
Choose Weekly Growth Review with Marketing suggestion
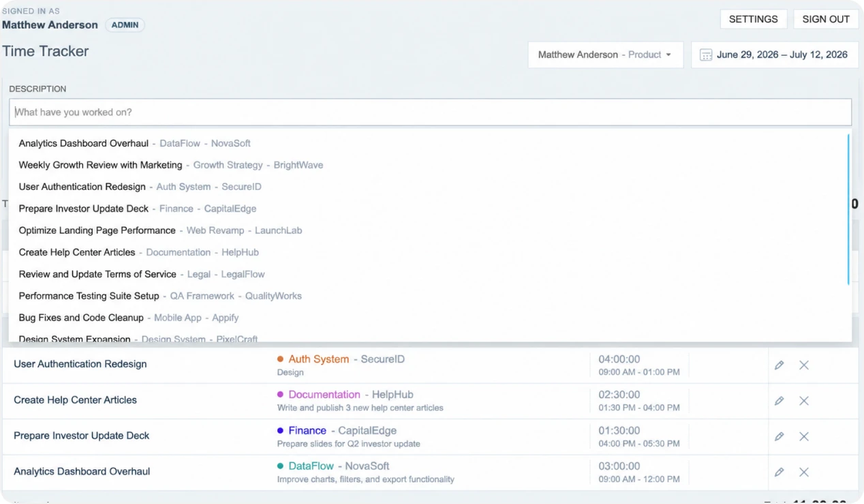pyautogui.click(x=430, y=166)
